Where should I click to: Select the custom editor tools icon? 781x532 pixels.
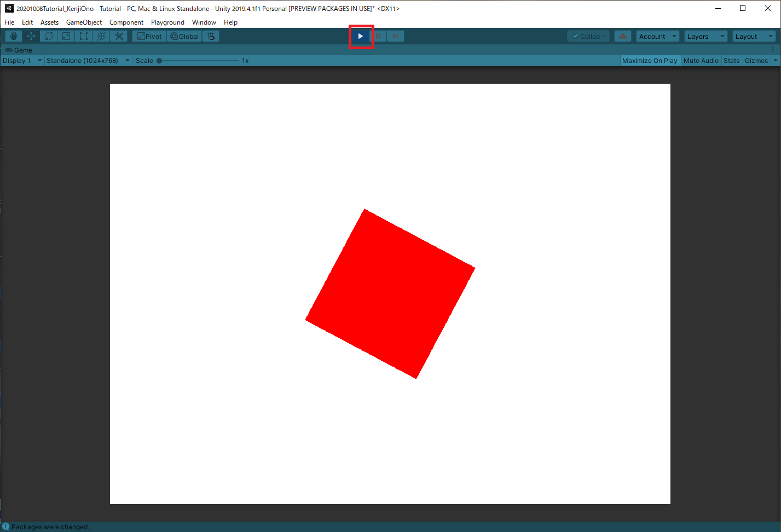(x=119, y=36)
